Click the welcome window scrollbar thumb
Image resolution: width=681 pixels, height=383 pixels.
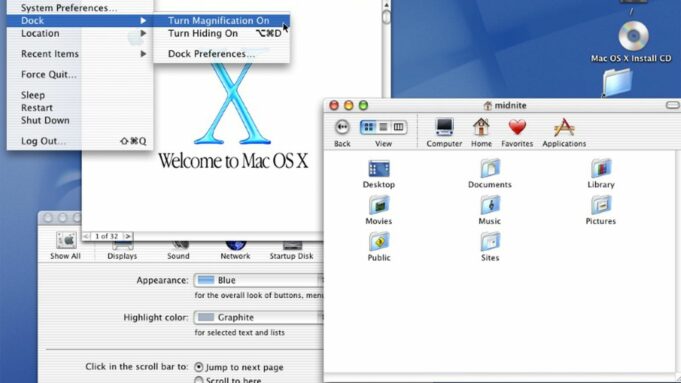pos(386,17)
